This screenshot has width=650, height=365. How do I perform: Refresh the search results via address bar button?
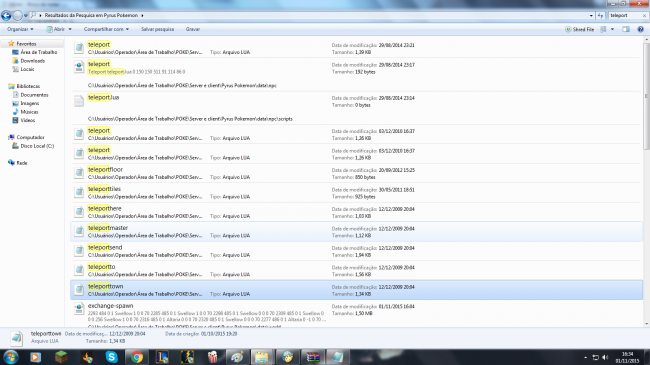click(600, 16)
